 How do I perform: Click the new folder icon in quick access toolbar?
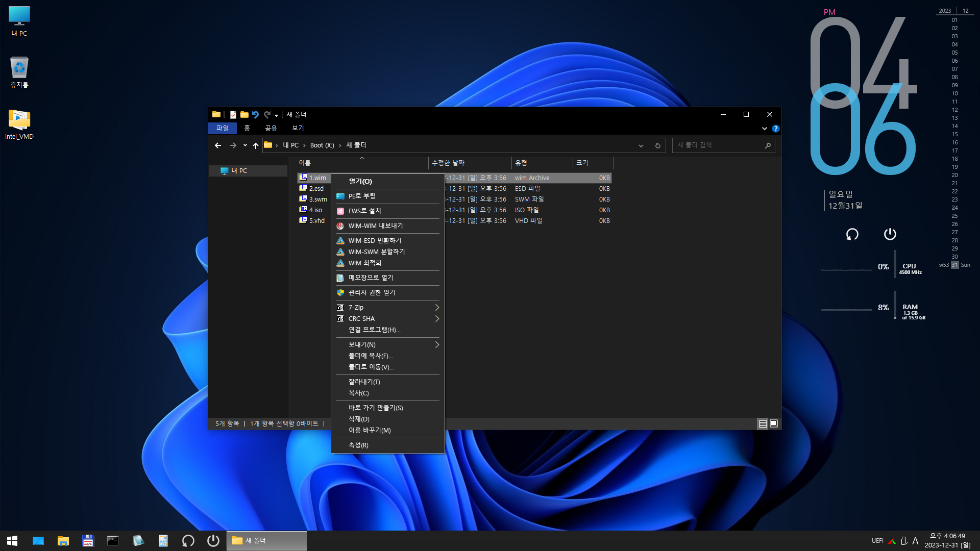click(244, 115)
